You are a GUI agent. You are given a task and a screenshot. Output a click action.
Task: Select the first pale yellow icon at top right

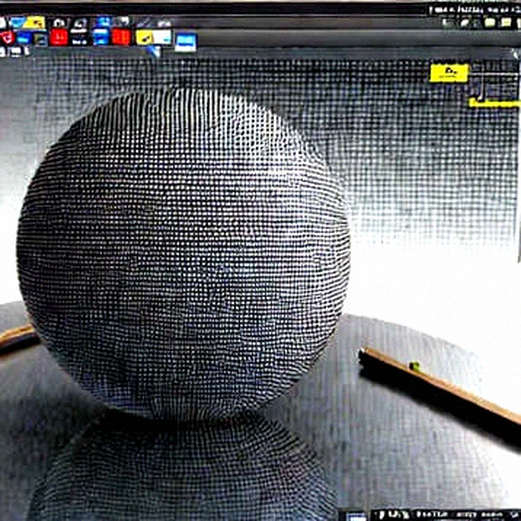(490, 22)
